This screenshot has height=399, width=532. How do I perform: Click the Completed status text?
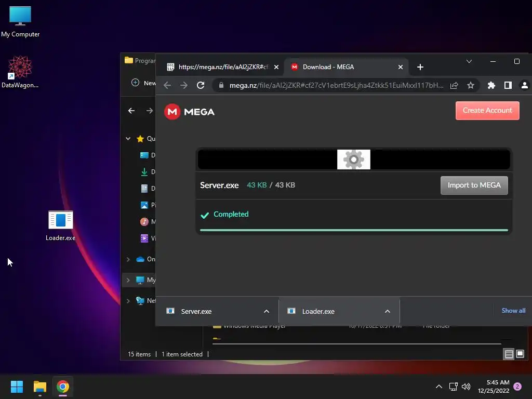tap(231, 214)
